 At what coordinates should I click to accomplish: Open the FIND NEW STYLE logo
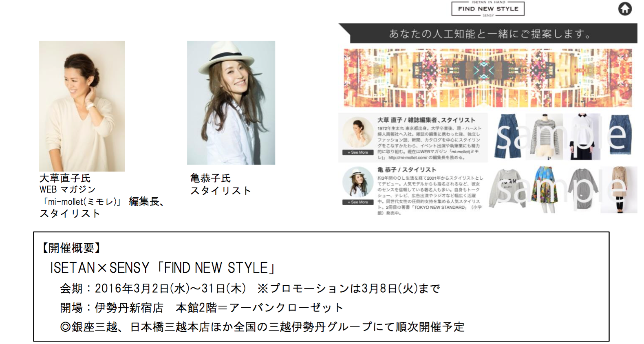click(488, 9)
